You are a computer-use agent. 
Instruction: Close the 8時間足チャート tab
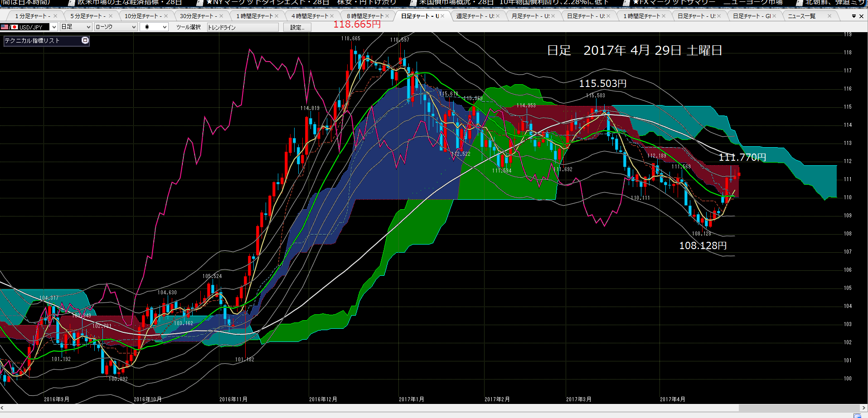(x=387, y=16)
